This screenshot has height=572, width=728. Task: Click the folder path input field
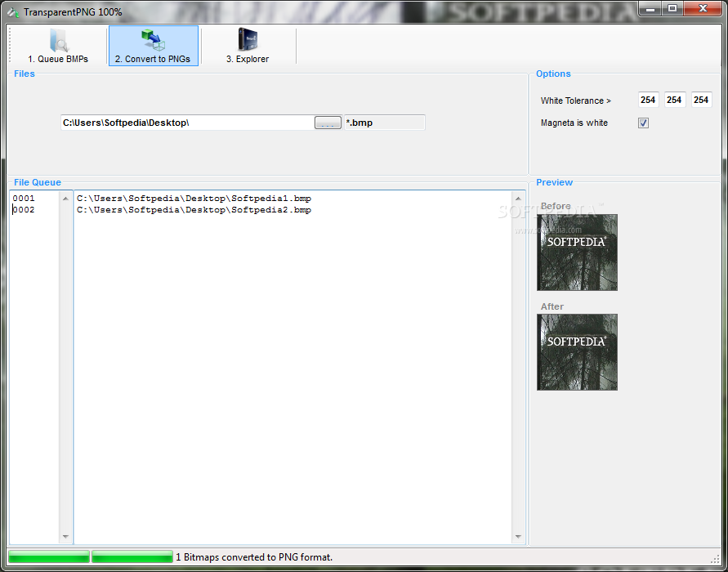[188, 123]
